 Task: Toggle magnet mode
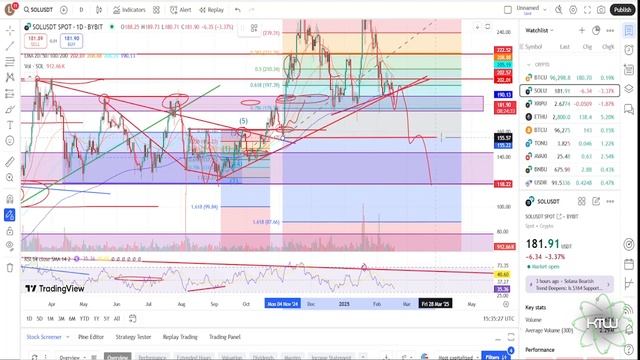click(10, 199)
